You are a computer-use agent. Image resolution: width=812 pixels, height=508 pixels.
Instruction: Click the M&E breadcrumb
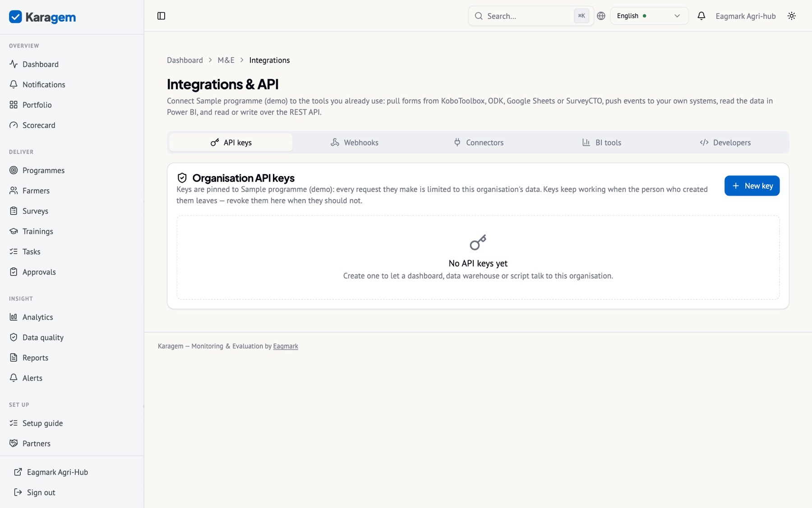[x=226, y=60]
